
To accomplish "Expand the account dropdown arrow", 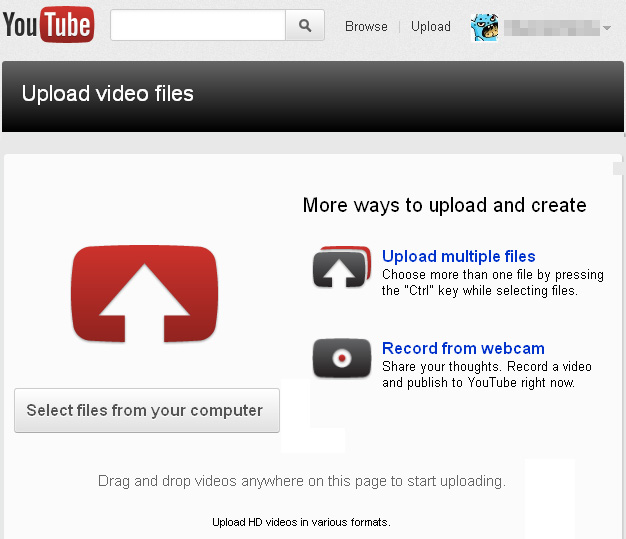I will click(607, 28).
